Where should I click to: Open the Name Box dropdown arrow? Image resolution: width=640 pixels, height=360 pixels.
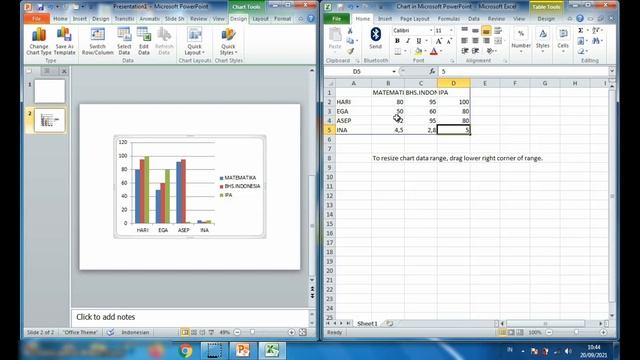tap(394, 72)
